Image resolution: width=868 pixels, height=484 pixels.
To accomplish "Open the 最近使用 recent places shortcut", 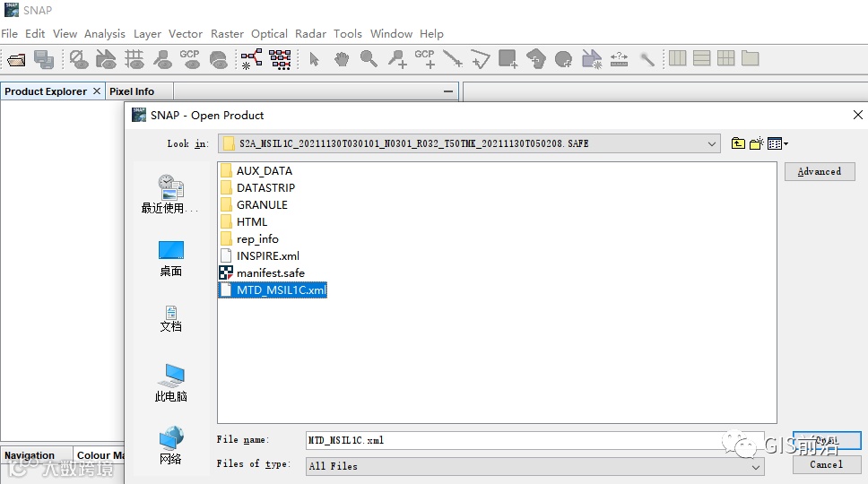I will click(x=170, y=194).
